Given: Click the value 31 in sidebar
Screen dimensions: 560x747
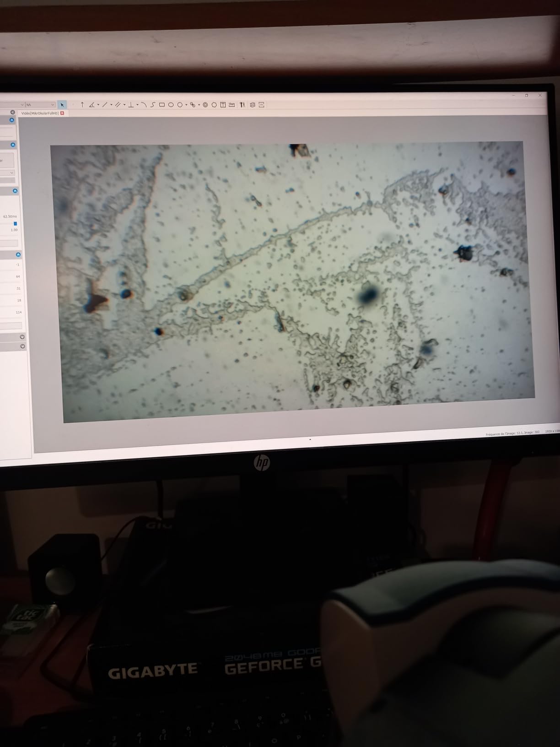Looking at the screenshot, I should click(18, 288).
